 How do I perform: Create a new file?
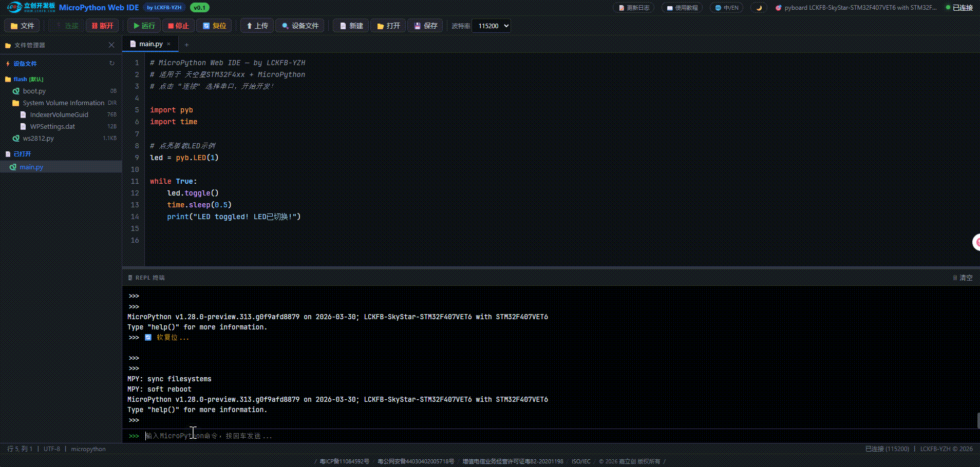click(351, 26)
